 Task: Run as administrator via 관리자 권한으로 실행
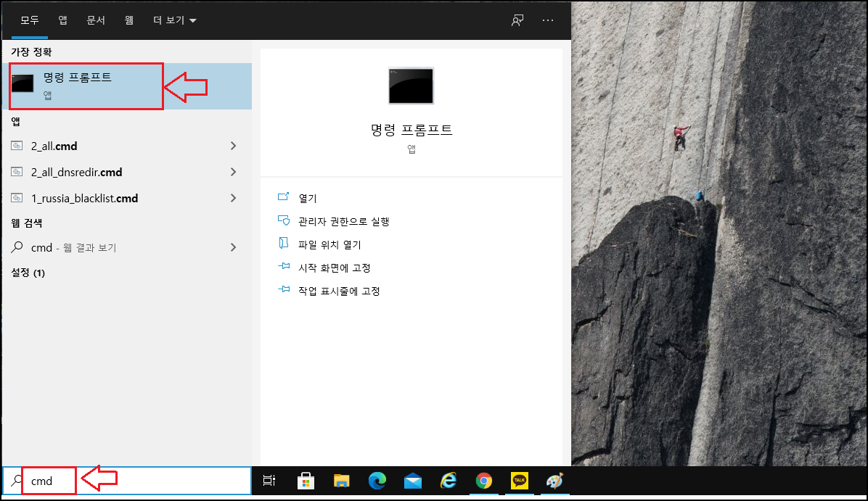[x=344, y=221]
